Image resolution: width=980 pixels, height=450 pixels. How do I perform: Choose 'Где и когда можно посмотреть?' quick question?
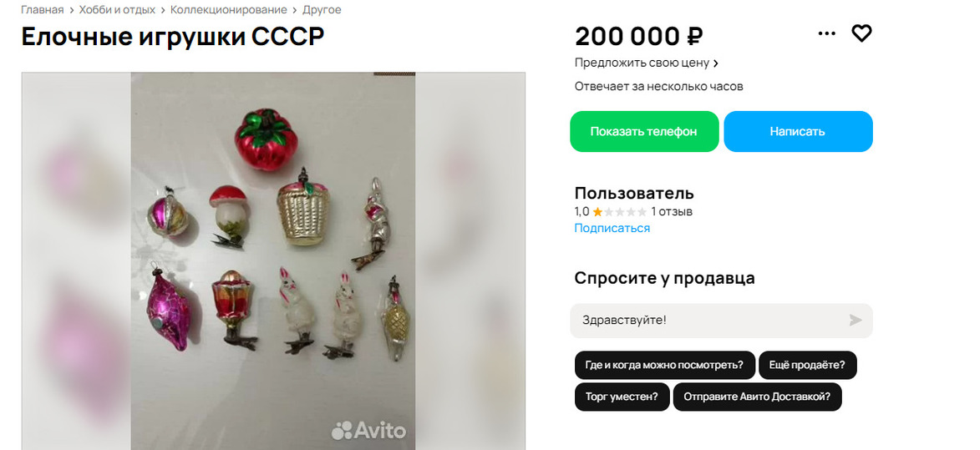(x=664, y=365)
